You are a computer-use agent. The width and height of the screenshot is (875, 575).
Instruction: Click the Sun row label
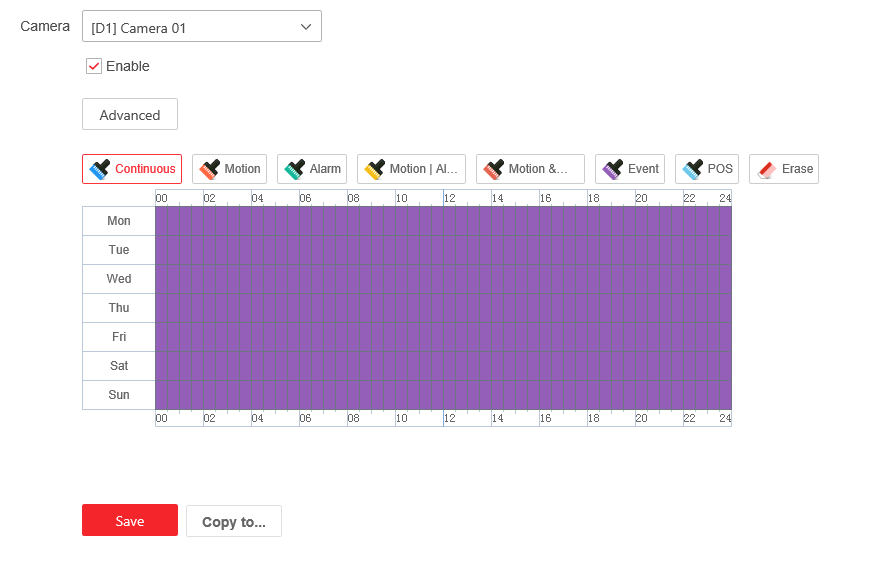click(x=119, y=395)
